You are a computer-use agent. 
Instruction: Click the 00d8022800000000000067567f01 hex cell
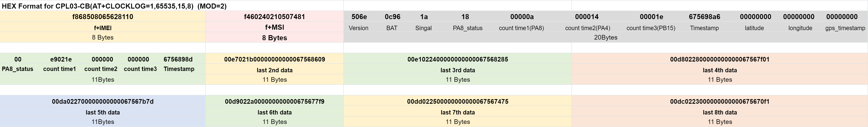(x=720, y=59)
